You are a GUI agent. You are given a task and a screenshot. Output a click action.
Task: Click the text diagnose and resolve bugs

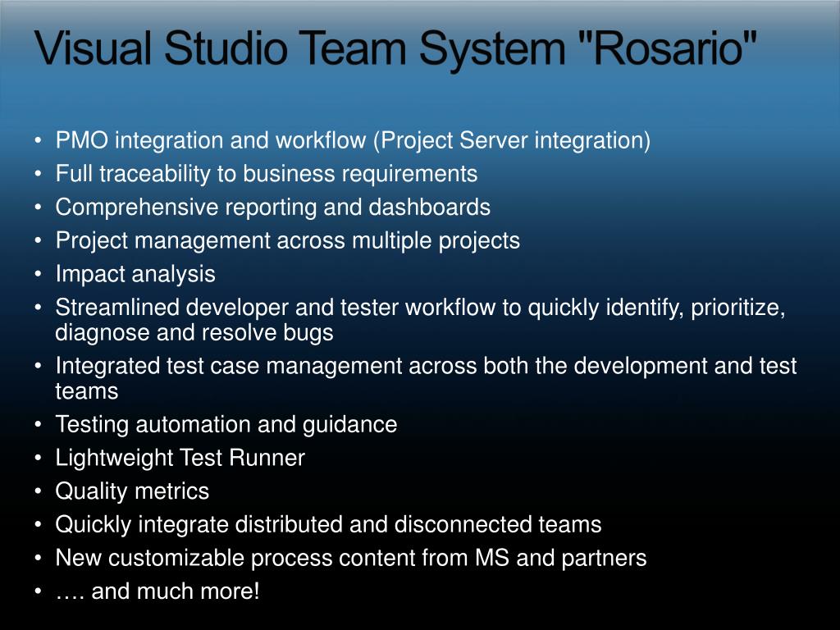point(194,333)
